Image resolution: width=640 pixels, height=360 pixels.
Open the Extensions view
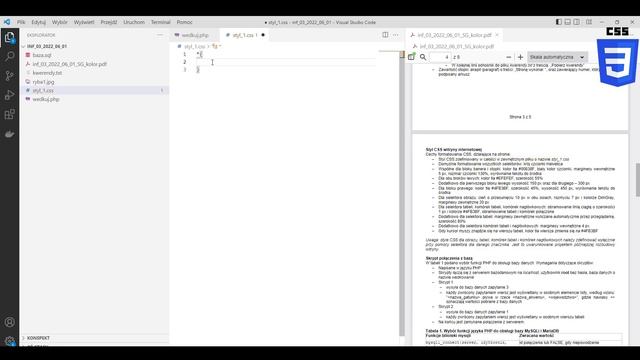coord(9,114)
